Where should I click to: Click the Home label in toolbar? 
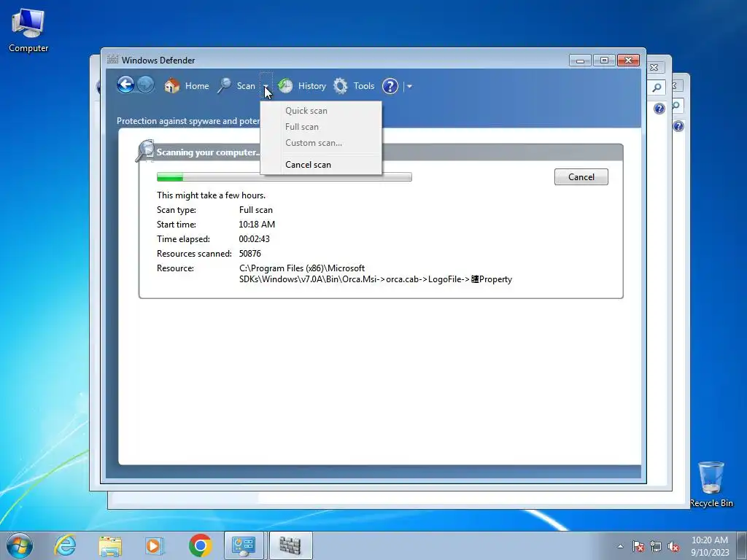(x=197, y=86)
